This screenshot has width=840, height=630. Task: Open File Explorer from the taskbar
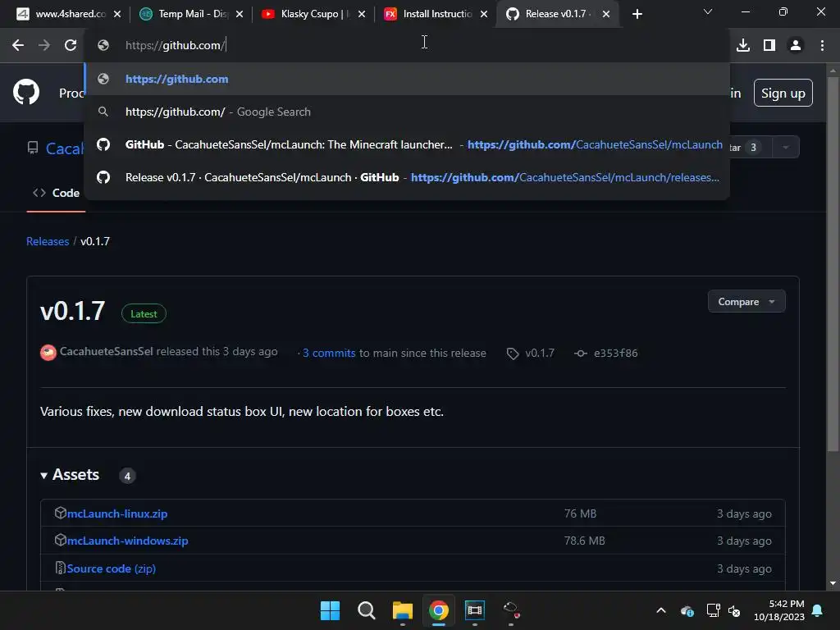(x=402, y=610)
